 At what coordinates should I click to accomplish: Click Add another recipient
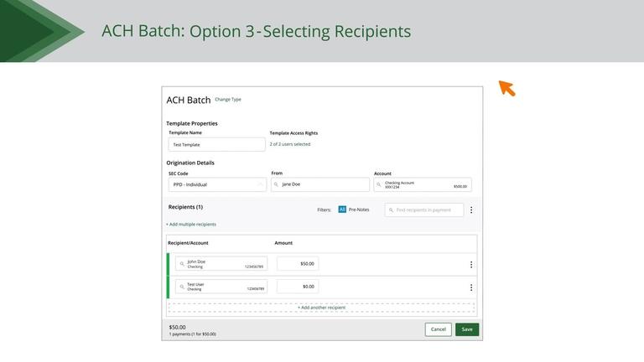(322, 308)
